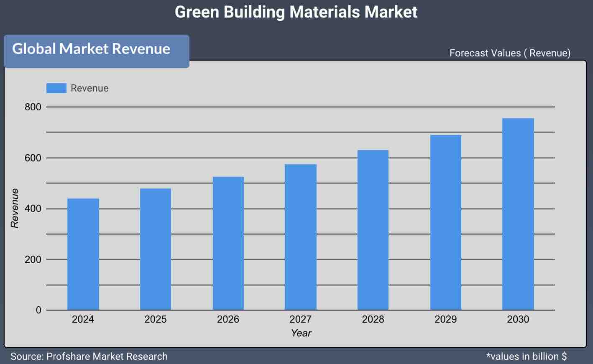Image resolution: width=593 pixels, height=364 pixels.
Task: Click the '2025' x-axis label
Action: click(156, 319)
